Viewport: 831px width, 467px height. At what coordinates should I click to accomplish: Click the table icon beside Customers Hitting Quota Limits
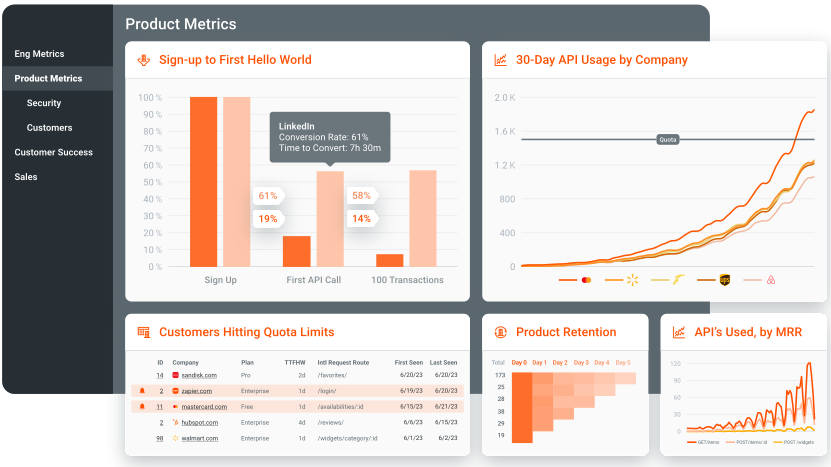coord(144,332)
